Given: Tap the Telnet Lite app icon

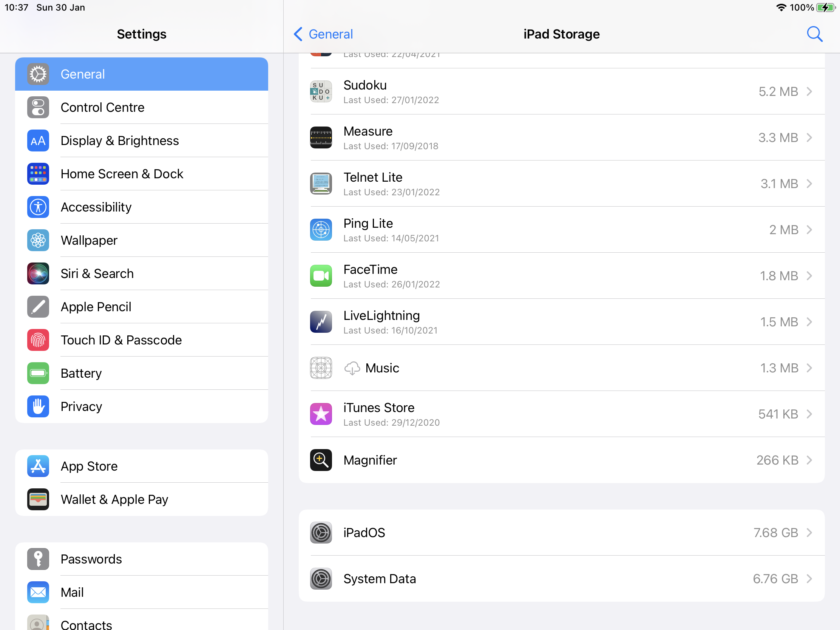Looking at the screenshot, I should coord(321,184).
